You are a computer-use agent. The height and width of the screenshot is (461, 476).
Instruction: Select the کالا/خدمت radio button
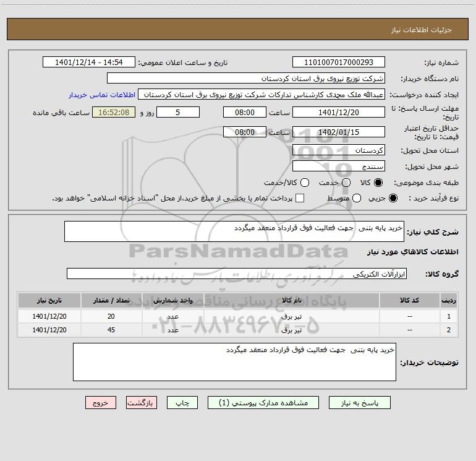click(x=305, y=183)
